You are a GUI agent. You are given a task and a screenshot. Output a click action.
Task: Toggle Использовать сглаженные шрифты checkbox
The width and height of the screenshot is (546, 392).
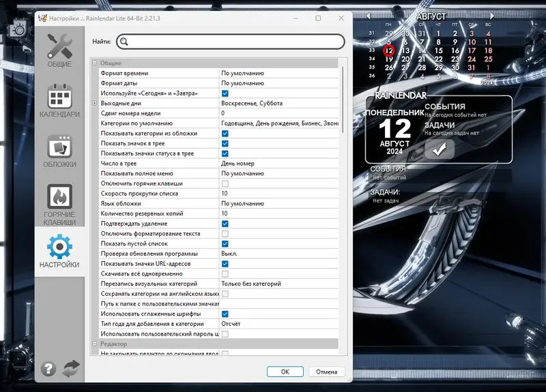click(225, 314)
